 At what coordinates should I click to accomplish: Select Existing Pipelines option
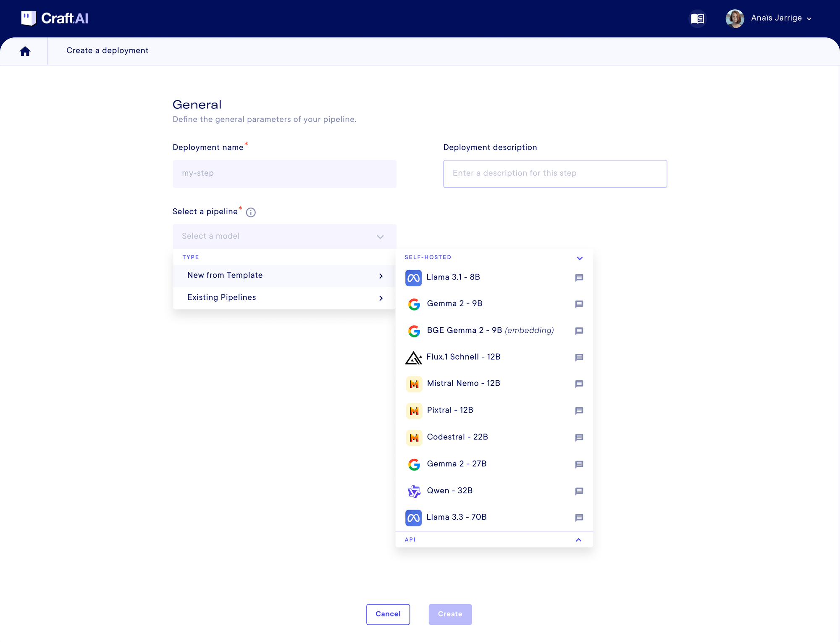coord(284,298)
